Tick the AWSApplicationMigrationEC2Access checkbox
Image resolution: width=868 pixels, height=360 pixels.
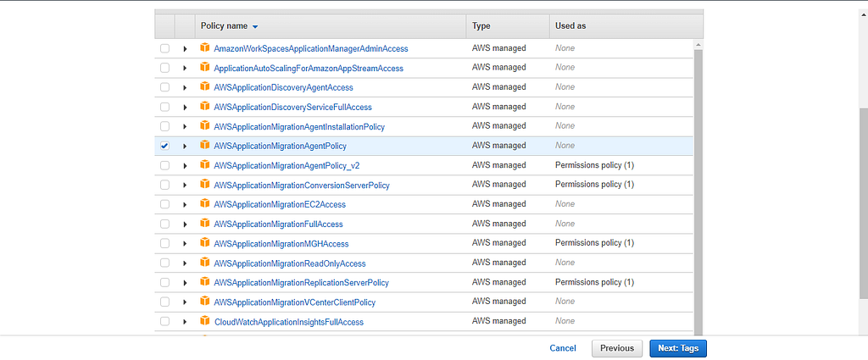pos(164,205)
